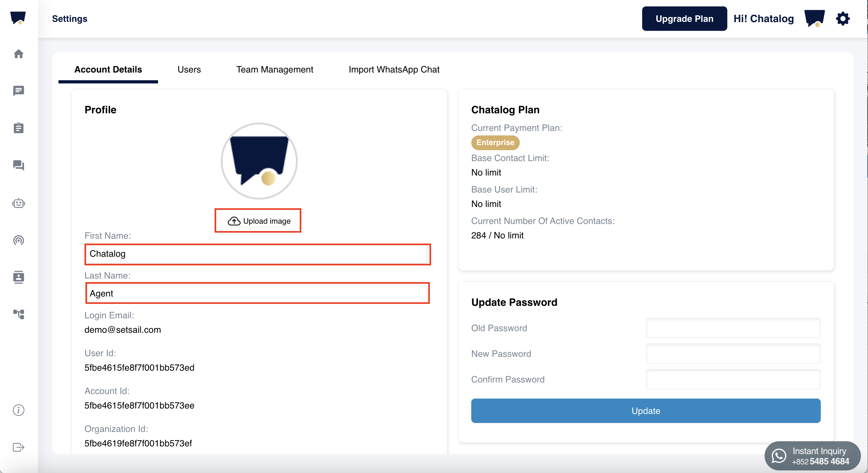Switch to the Users tab
The image size is (868, 473).
(189, 69)
